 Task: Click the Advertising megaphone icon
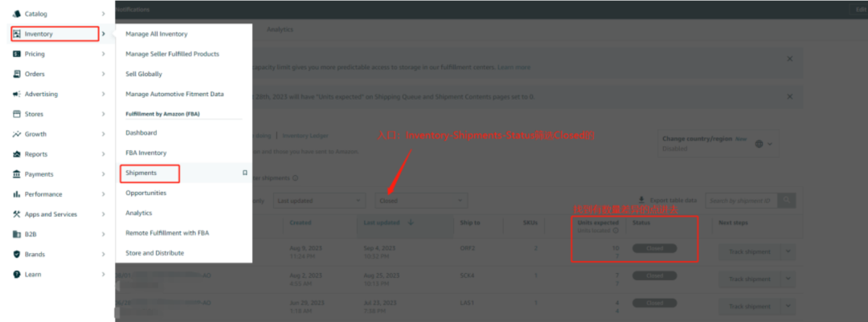[17, 94]
